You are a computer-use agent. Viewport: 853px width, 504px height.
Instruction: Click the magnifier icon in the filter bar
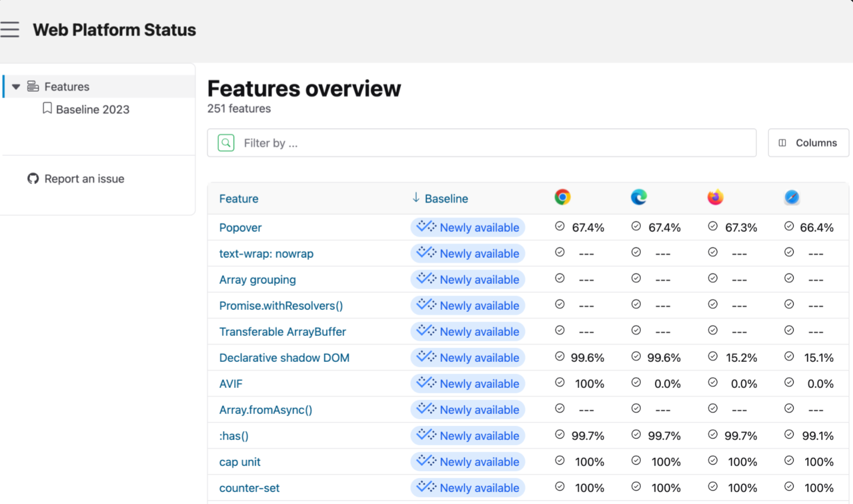click(225, 142)
